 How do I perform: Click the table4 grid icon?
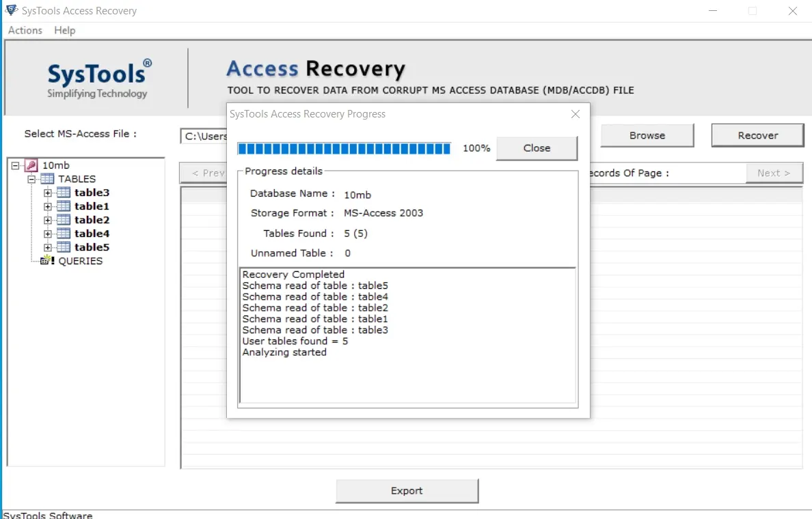coord(63,234)
